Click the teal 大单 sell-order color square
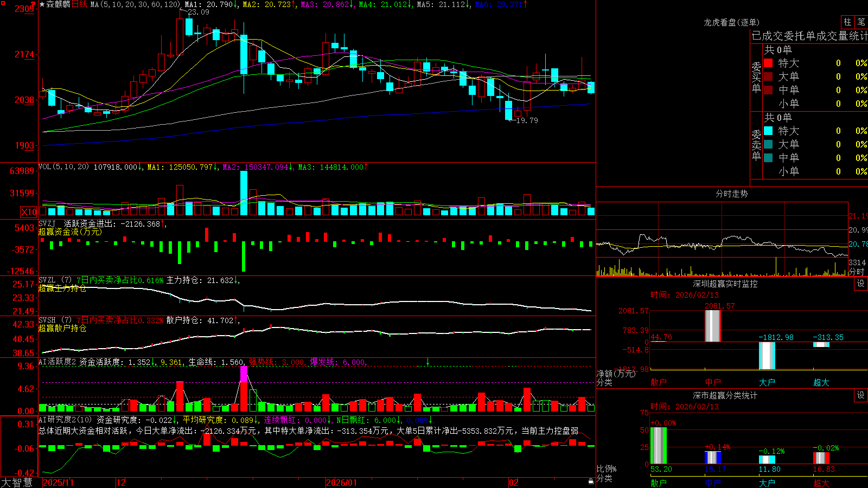868x488 pixels. tap(768, 144)
